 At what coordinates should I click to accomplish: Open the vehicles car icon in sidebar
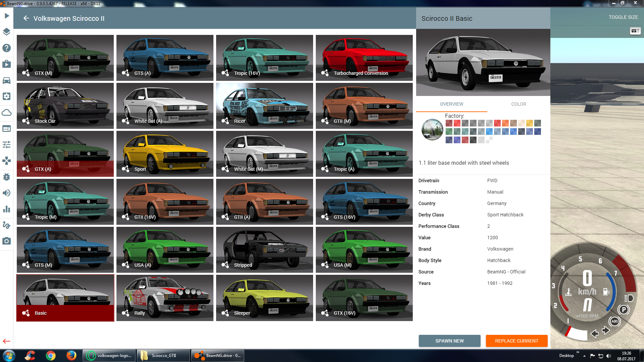pyautogui.click(x=7, y=80)
